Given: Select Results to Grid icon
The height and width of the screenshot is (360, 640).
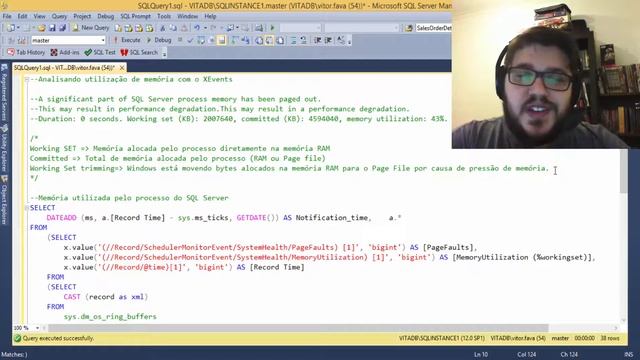Looking at the screenshot, I should [x=269, y=40].
